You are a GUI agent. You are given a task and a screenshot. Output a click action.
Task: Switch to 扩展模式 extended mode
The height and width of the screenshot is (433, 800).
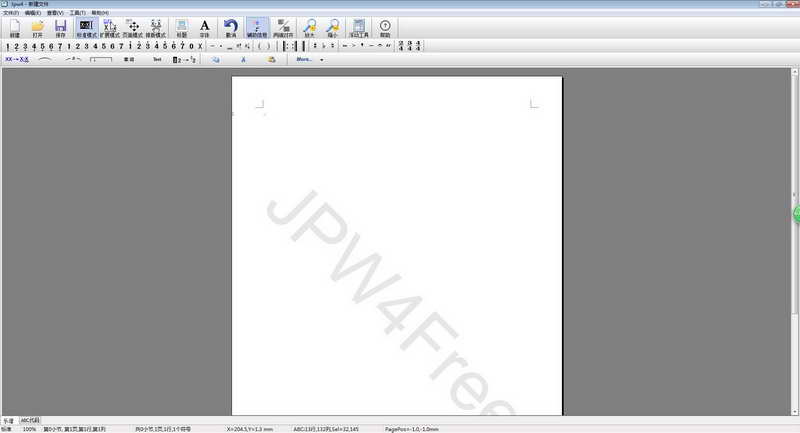[110, 28]
